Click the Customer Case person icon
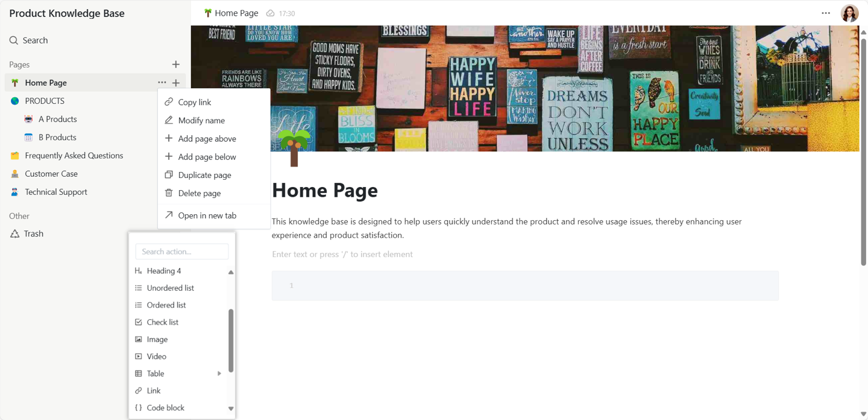Screen dimensions: 868x420 tap(15, 174)
